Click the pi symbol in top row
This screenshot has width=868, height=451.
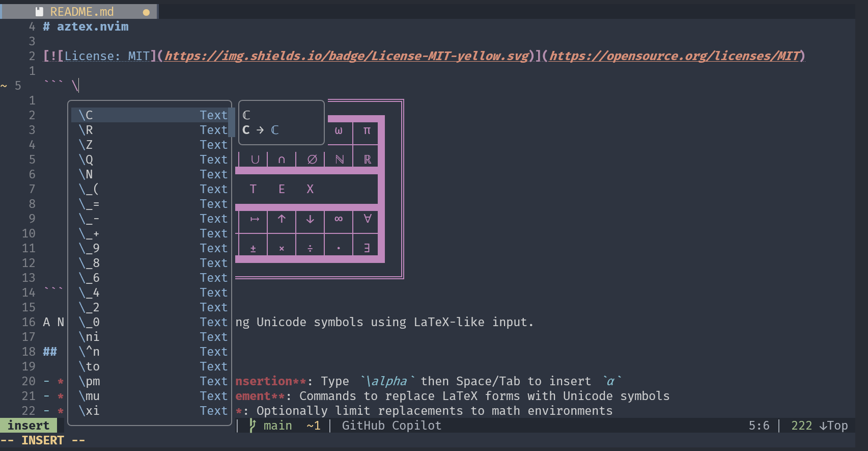tap(367, 130)
